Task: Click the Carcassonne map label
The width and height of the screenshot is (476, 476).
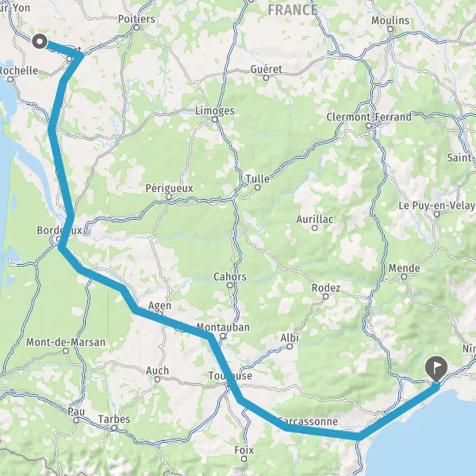Action: (x=308, y=421)
